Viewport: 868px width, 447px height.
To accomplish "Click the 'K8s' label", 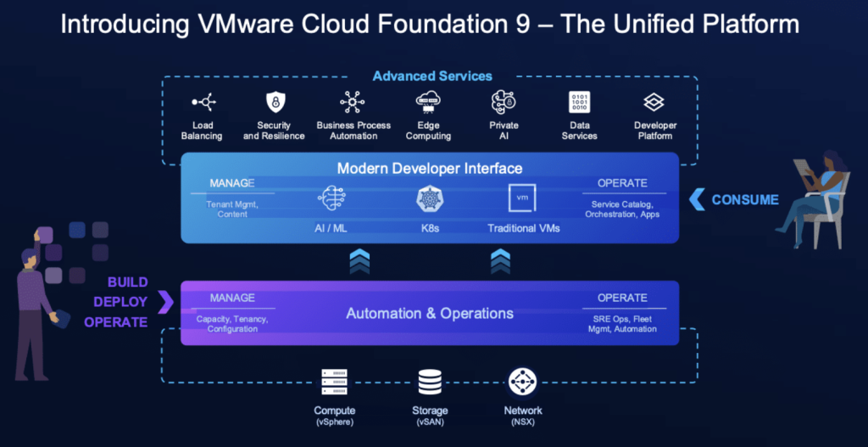I will coord(429,227).
